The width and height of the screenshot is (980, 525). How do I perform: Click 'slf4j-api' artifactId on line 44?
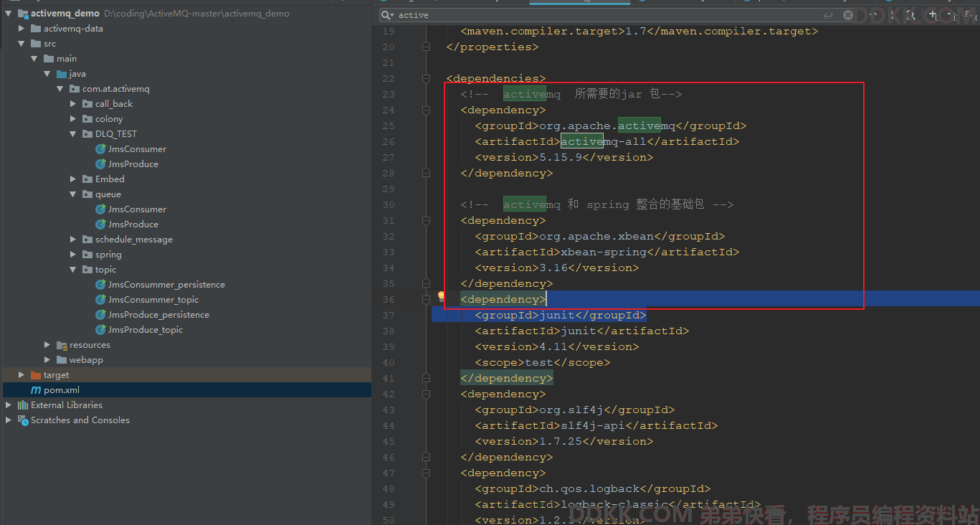coord(593,425)
